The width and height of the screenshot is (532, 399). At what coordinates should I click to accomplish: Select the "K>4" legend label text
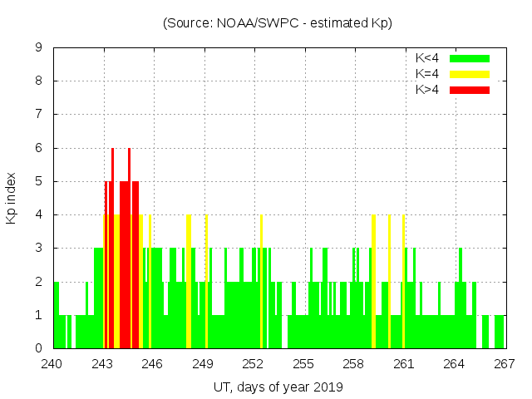click(427, 89)
